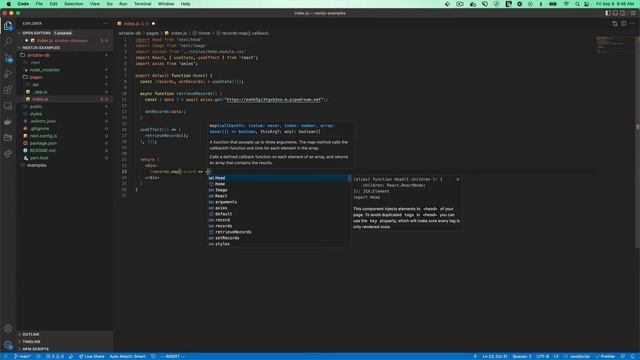640x360 pixels.
Task: Open the Source Control view
Action: 8,58
